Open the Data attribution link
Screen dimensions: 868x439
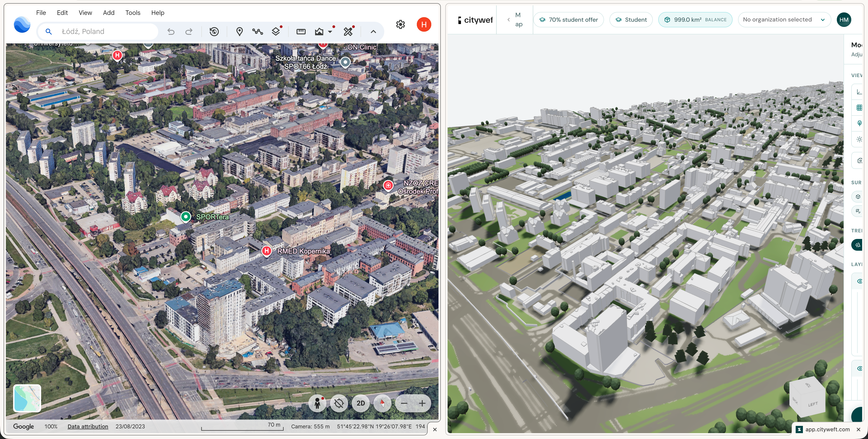[x=88, y=426]
